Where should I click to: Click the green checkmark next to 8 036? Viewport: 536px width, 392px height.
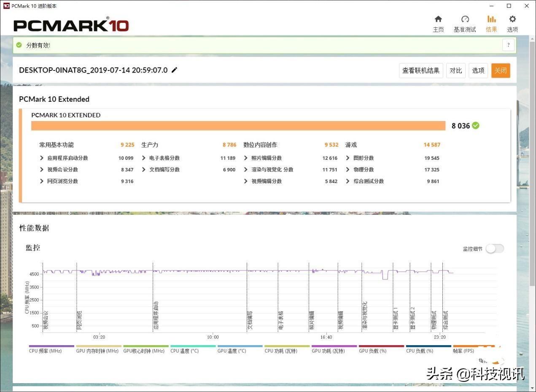click(476, 125)
